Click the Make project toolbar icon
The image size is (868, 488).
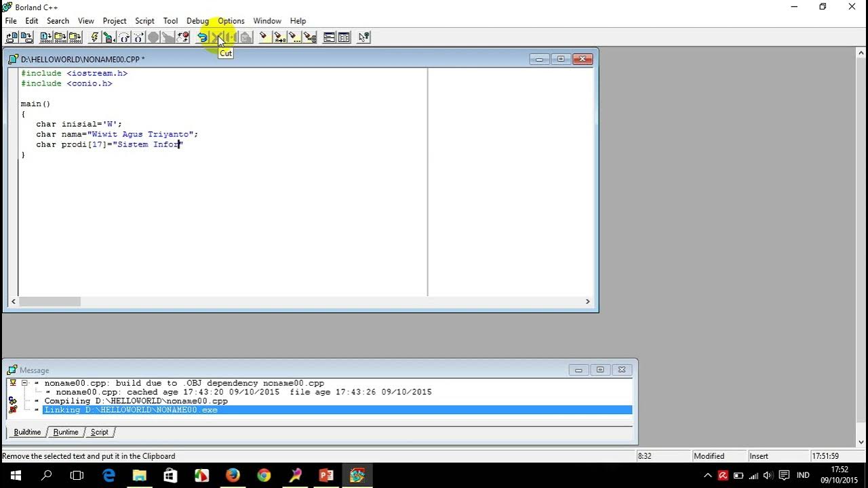coord(60,37)
